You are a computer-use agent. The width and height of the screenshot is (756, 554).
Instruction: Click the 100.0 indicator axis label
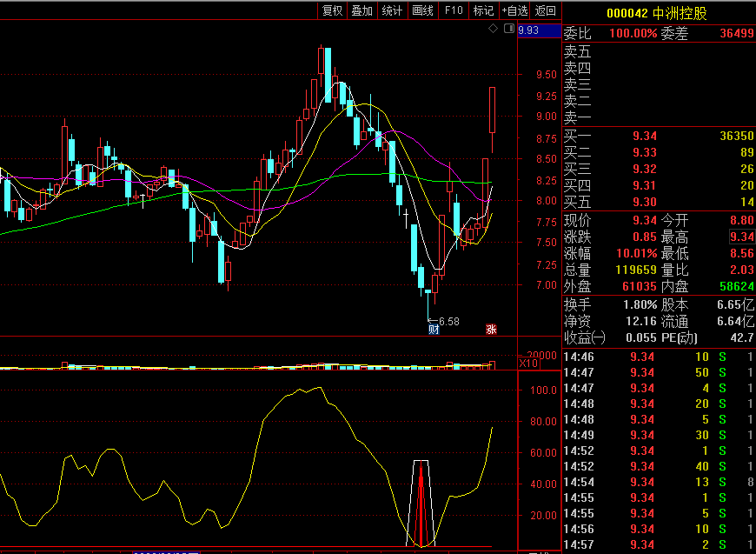click(x=543, y=390)
